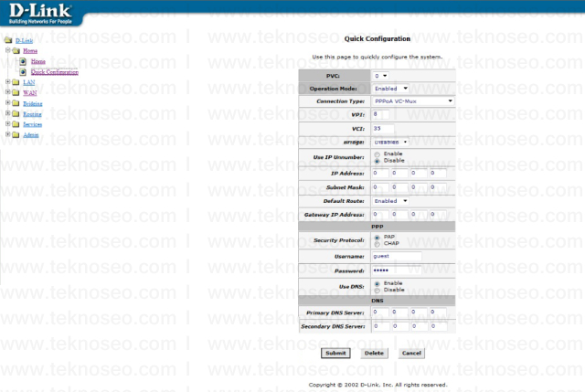The height and width of the screenshot is (392, 585).
Task: Select Disable for Use DNS
Action: (x=378, y=291)
